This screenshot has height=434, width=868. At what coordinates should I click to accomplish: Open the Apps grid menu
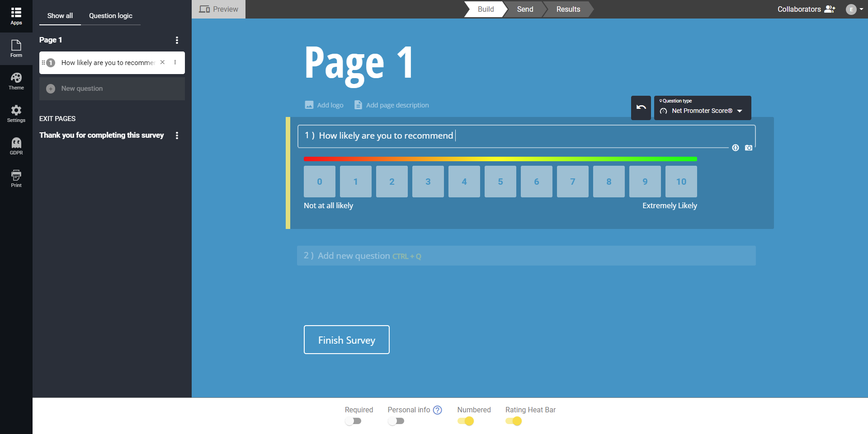point(16,16)
